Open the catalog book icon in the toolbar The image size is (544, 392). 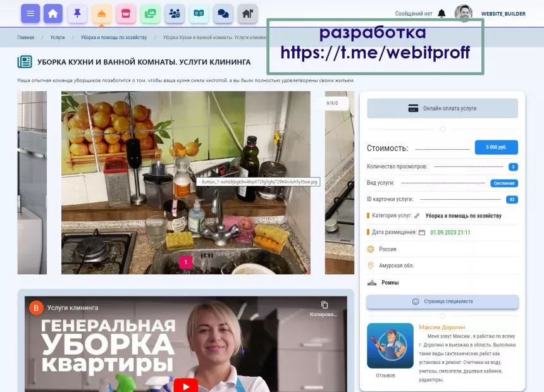coord(199,13)
